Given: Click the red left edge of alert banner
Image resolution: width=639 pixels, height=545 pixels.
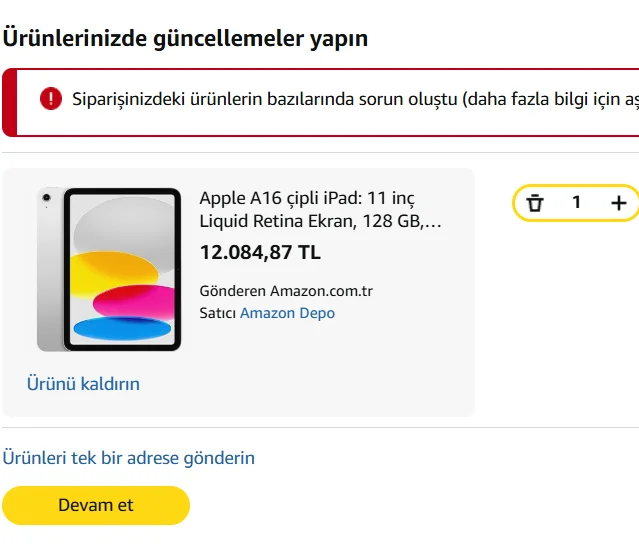Looking at the screenshot, I should [x=6, y=101].
